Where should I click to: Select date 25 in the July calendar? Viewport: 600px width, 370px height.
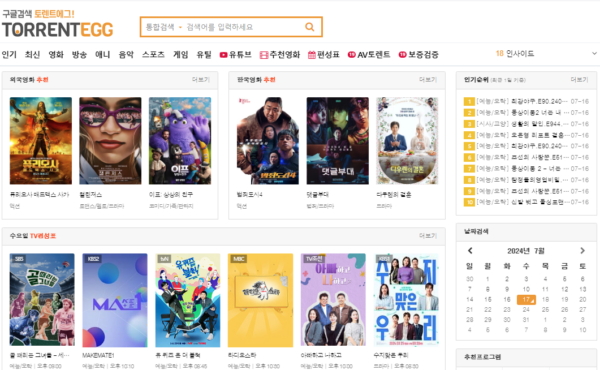click(x=545, y=310)
